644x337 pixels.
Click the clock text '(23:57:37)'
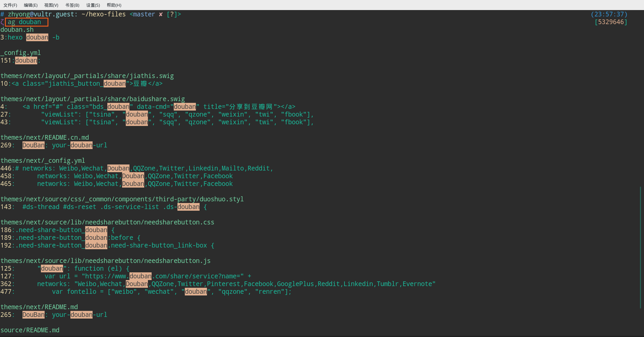pos(609,14)
